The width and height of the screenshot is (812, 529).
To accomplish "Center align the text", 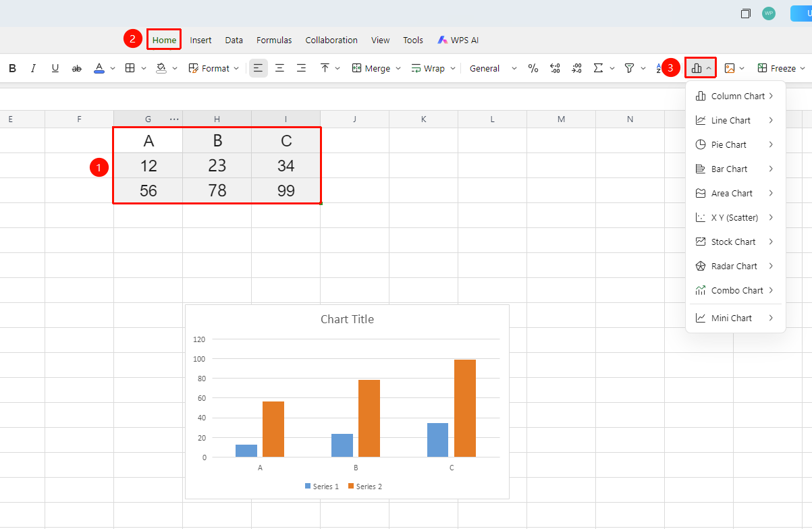I will (x=279, y=68).
